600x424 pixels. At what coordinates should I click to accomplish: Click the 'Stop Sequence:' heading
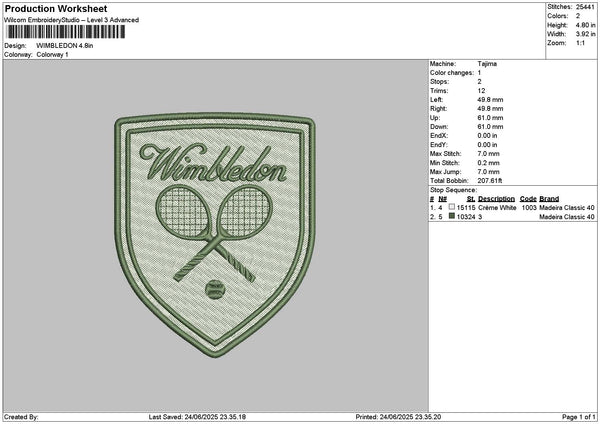point(453,190)
